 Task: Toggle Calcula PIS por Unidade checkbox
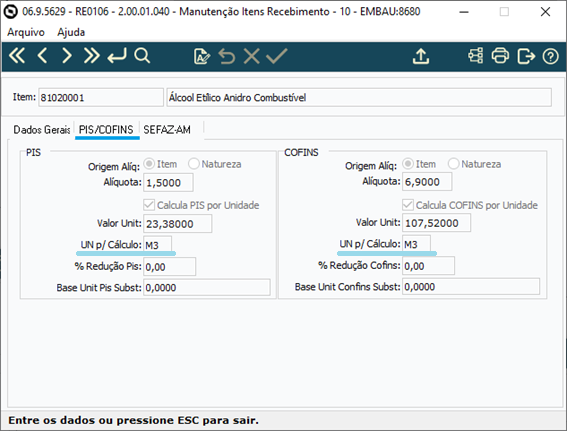[149, 205]
